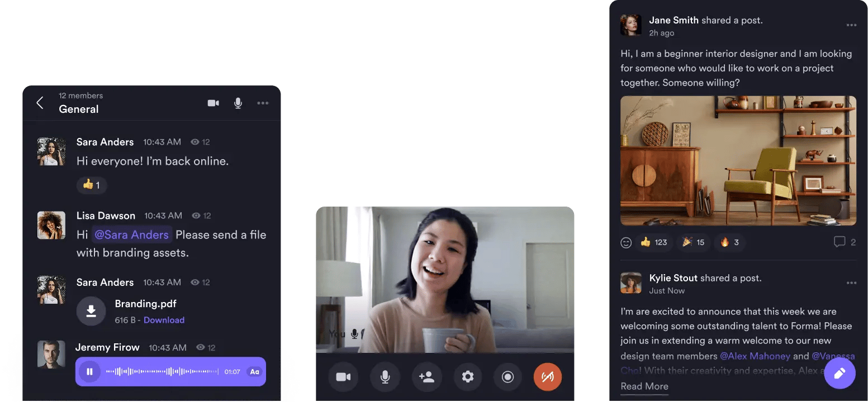
Task: Expand Kylie Stout's post with Read More
Action: point(644,386)
